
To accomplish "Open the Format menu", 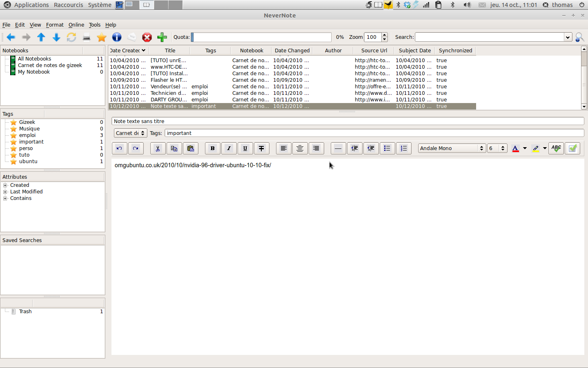I will tap(55, 25).
